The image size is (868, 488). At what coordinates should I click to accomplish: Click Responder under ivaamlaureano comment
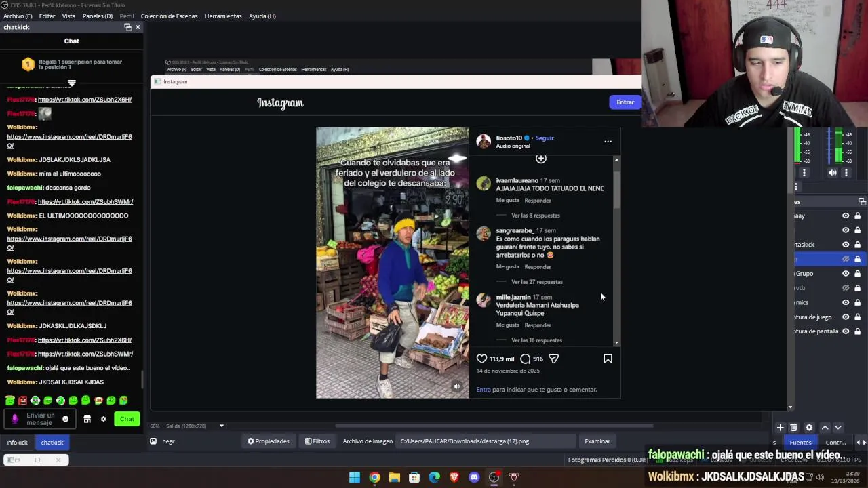point(538,201)
